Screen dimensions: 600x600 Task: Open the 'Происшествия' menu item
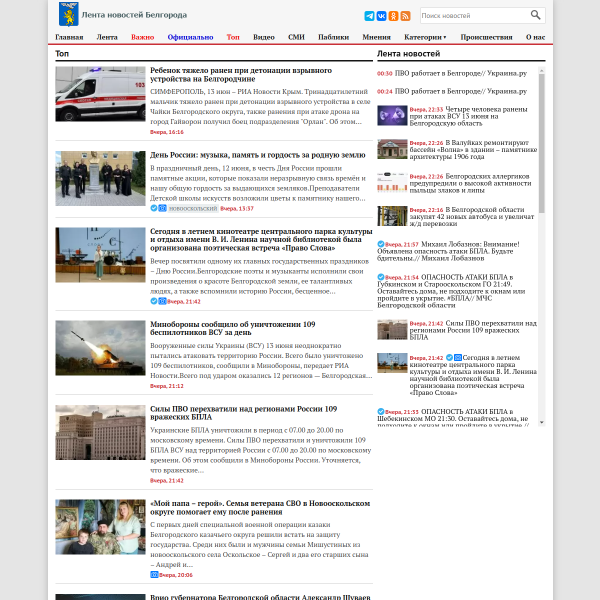pyautogui.click(x=486, y=37)
